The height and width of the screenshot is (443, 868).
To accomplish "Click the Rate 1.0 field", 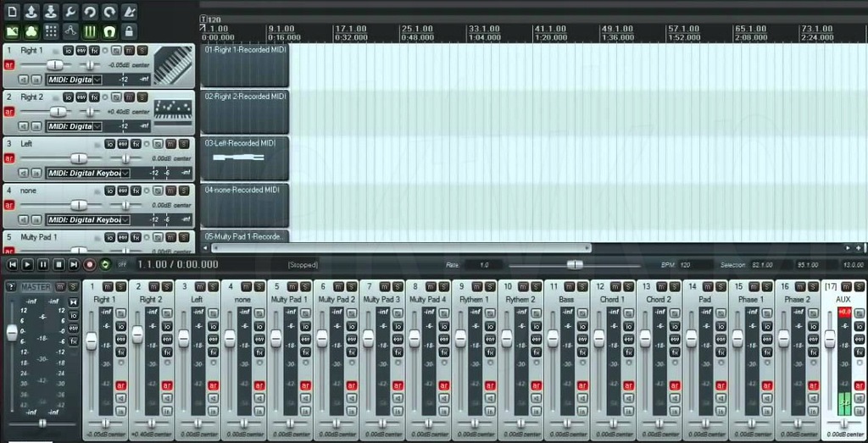I will pyautogui.click(x=484, y=265).
